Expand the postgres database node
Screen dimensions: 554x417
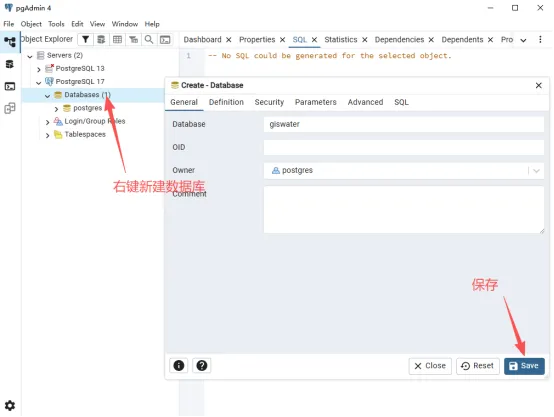pyautogui.click(x=56, y=109)
